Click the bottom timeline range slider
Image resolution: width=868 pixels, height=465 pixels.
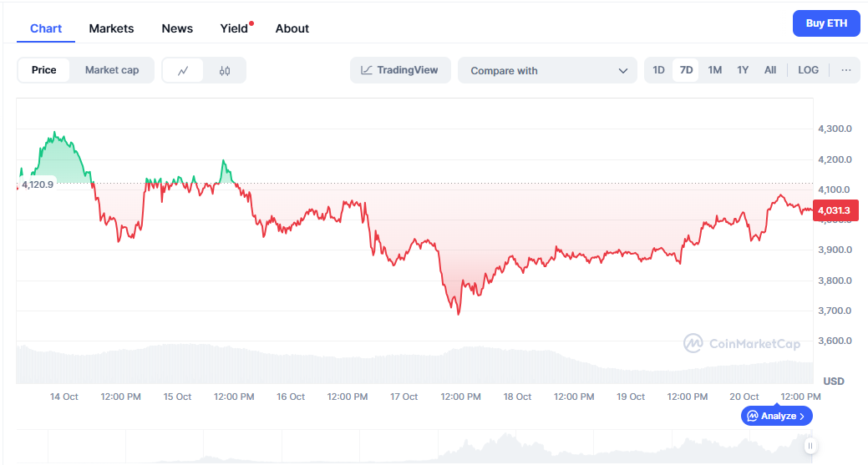tap(418, 447)
